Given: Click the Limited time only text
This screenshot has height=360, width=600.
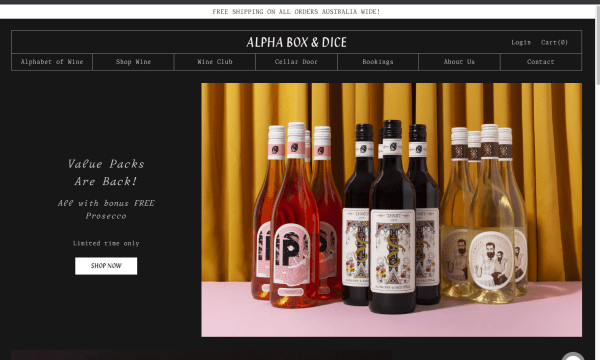Looking at the screenshot, I should point(106,243).
